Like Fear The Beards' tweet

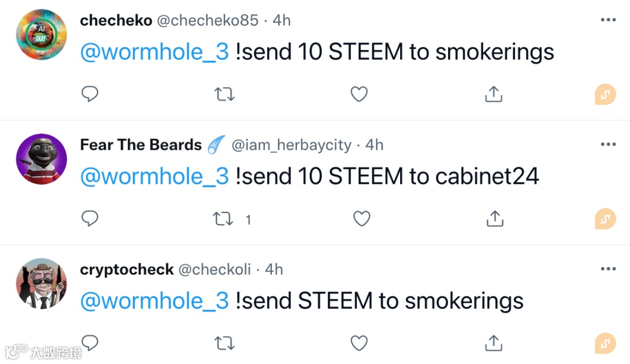point(362,218)
